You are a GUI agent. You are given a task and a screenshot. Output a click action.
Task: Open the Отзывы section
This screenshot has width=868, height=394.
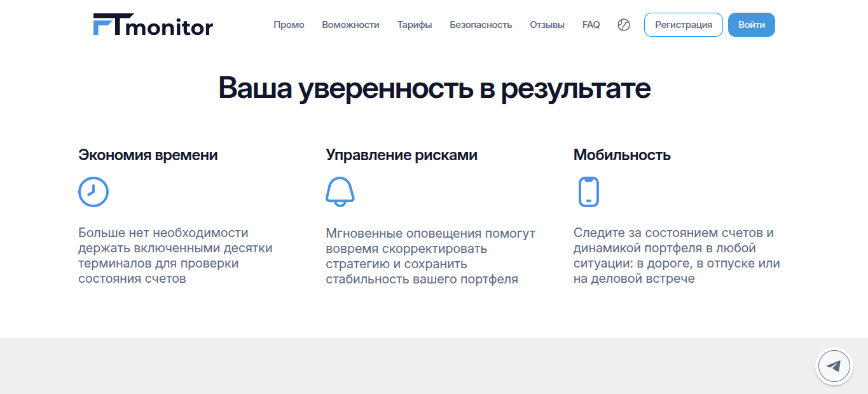click(547, 25)
